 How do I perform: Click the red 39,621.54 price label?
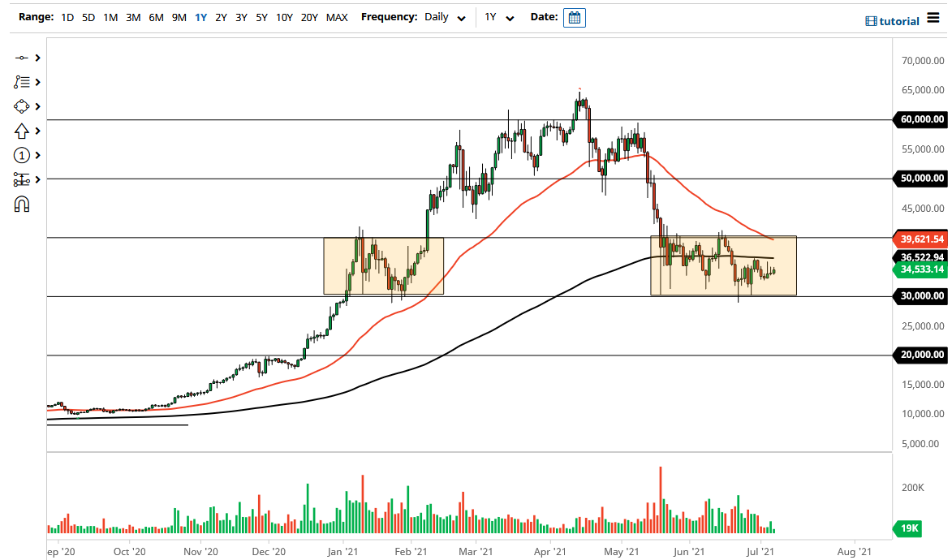tap(920, 239)
